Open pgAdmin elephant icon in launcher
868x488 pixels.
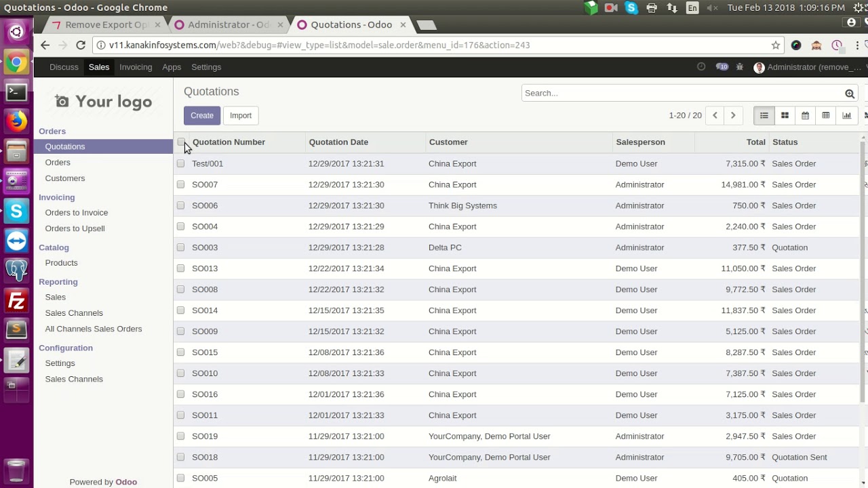tap(16, 270)
